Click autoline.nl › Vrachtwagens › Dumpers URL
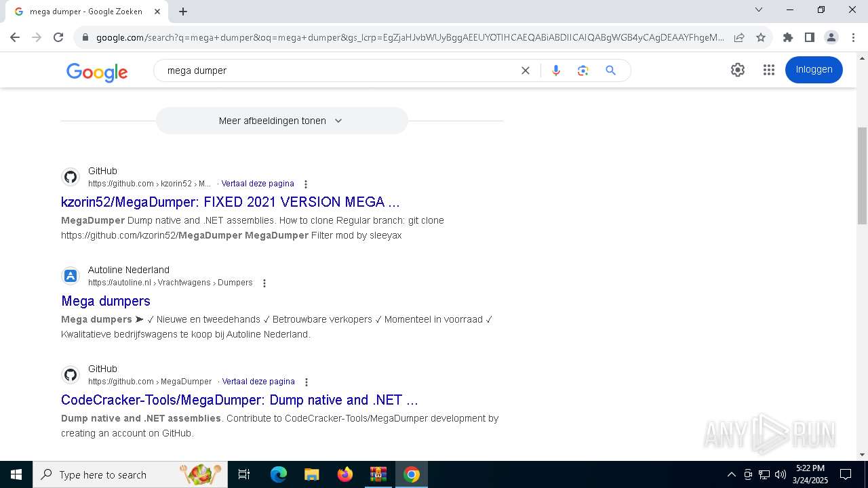This screenshot has height=488, width=868. tap(170, 283)
